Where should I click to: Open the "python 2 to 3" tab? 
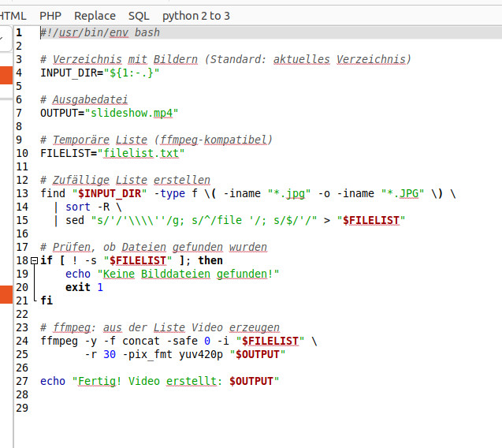[196, 16]
